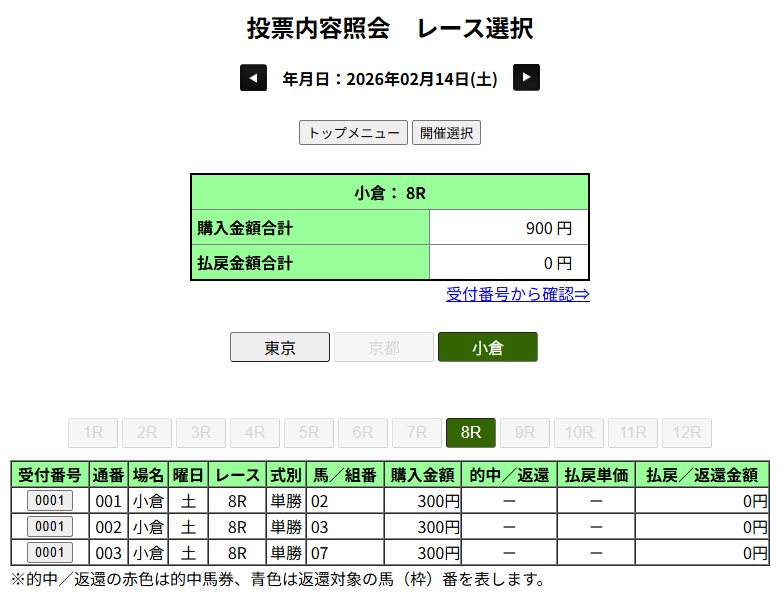Open receipt 0001 for horse 03
The height and width of the screenshot is (598, 782).
[x=50, y=527]
